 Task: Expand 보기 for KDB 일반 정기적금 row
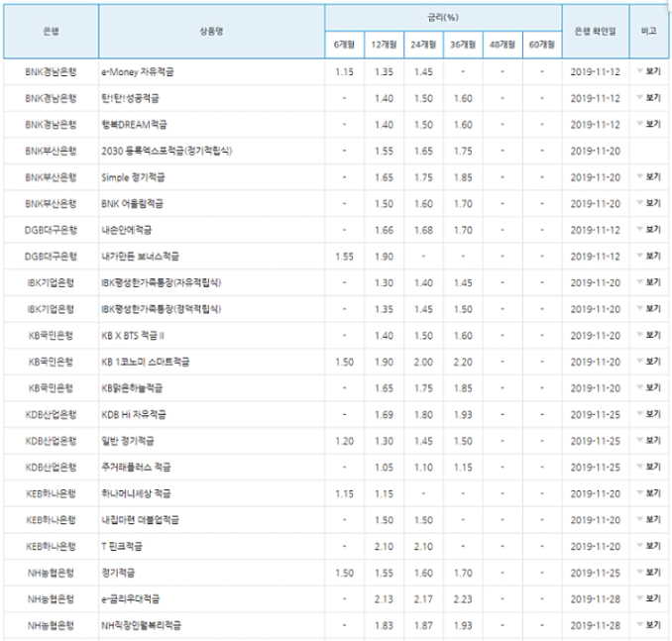point(649,441)
